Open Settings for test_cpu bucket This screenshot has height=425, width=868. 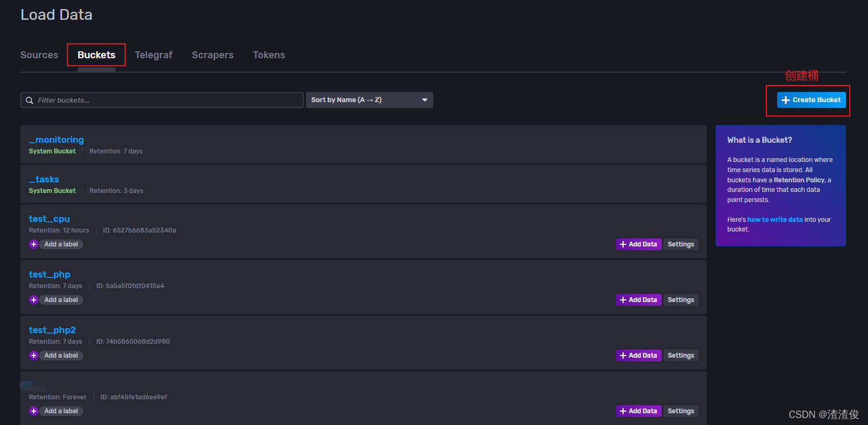pyautogui.click(x=681, y=244)
